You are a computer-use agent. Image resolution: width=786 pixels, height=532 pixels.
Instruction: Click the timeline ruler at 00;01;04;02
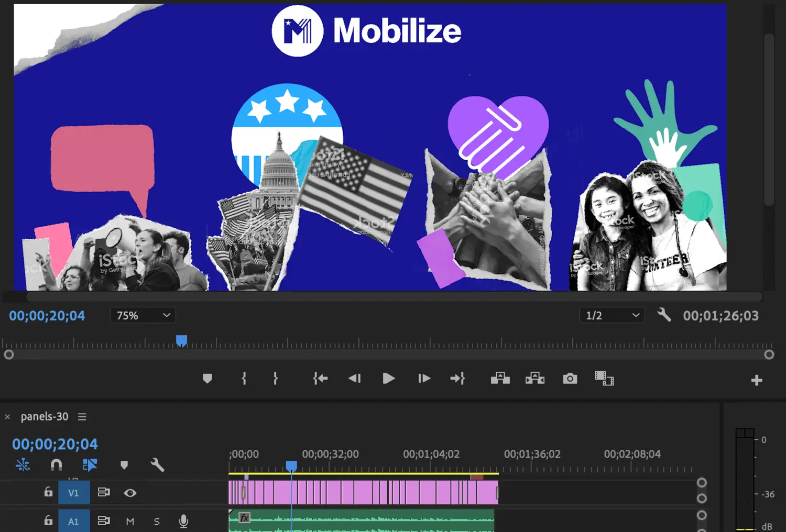pyautogui.click(x=431, y=454)
